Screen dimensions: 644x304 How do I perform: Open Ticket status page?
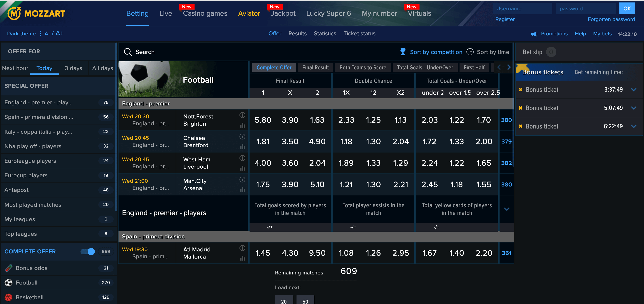coord(359,34)
